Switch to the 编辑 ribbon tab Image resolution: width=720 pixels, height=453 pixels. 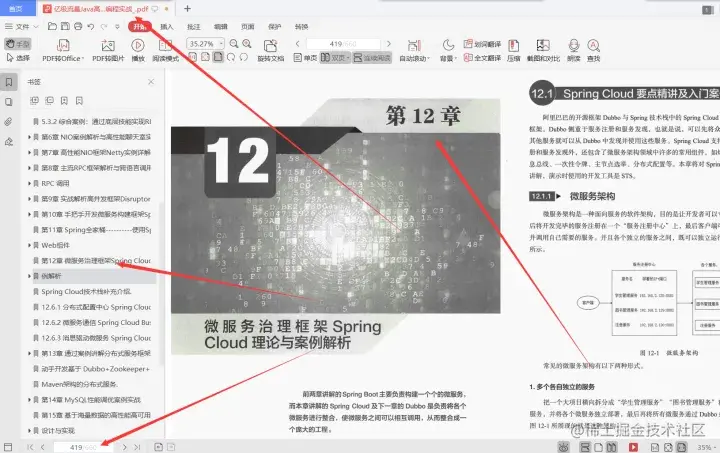pyautogui.click(x=221, y=27)
